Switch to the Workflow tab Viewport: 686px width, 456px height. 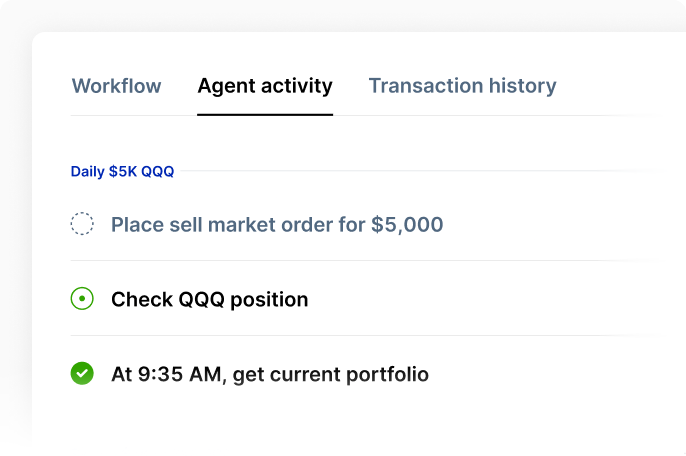116,86
